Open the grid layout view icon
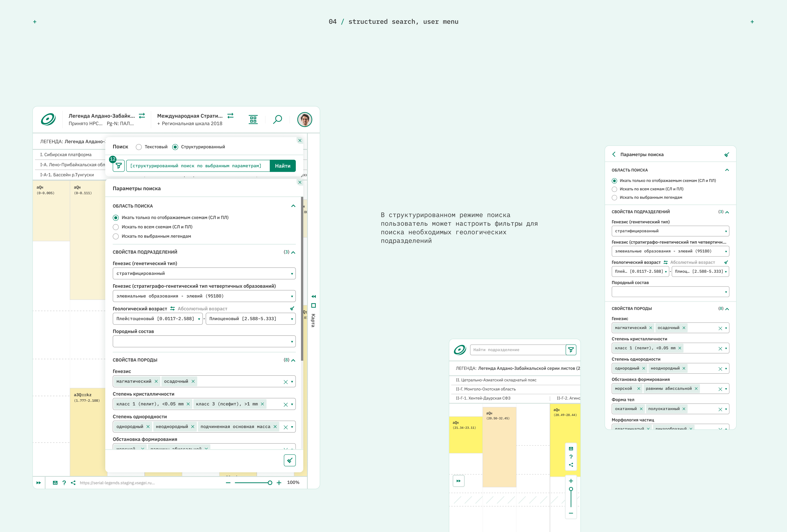The image size is (787, 532). (x=253, y=119)
